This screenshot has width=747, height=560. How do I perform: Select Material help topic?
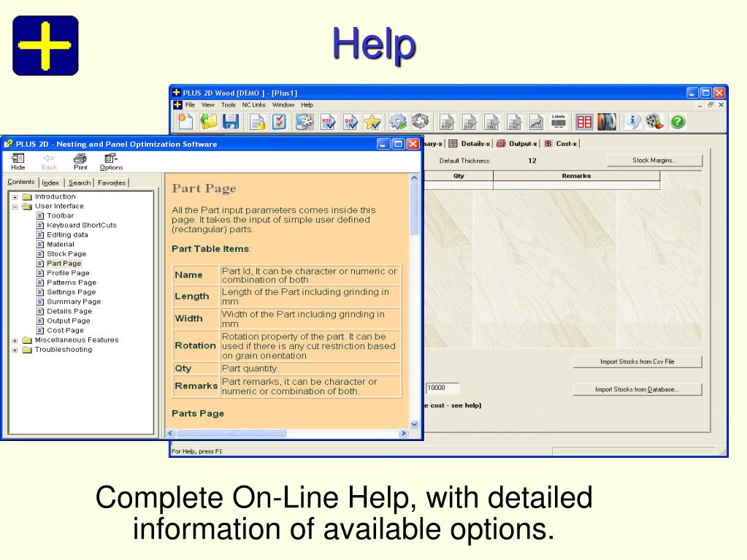(61, 245)
